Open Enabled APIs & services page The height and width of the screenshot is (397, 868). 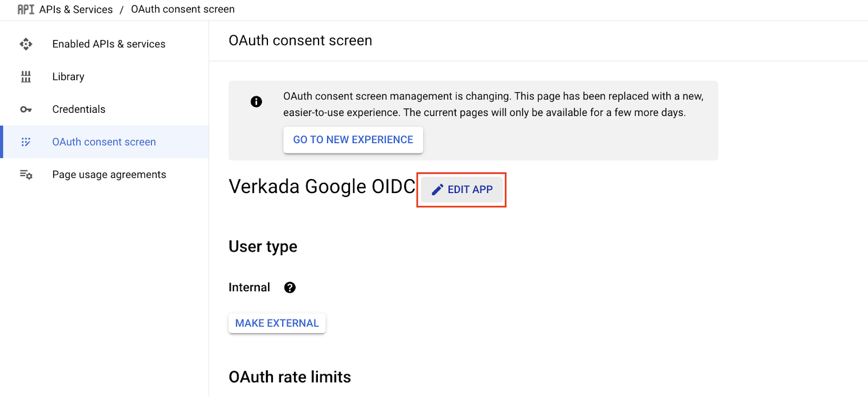coord(108,44)
